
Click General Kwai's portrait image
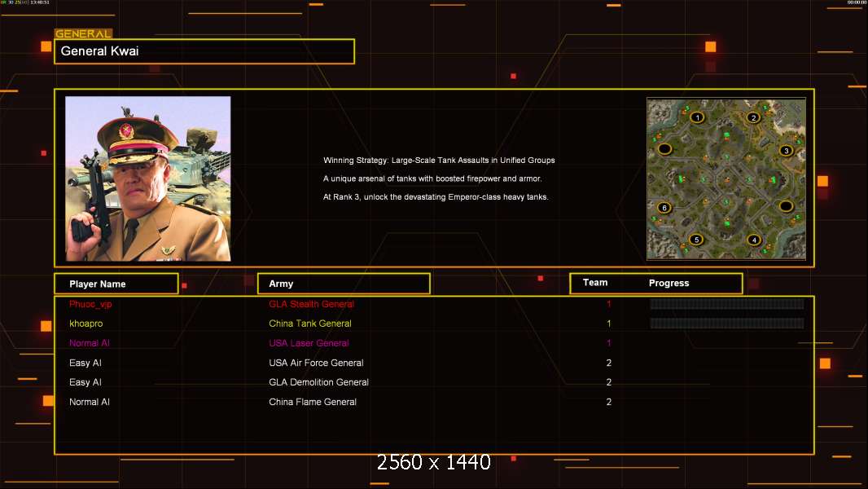pos(148,178)
